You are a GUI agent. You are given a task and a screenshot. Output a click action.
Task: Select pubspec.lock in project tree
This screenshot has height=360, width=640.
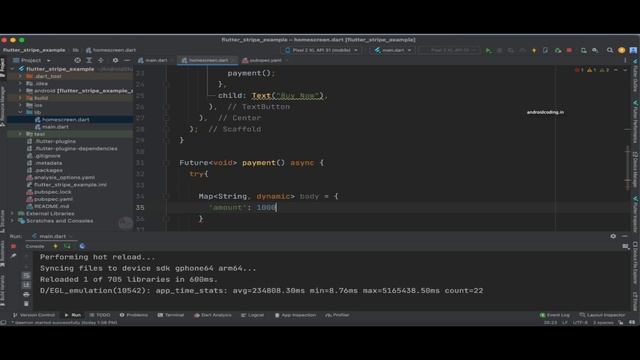pos(52,192)
